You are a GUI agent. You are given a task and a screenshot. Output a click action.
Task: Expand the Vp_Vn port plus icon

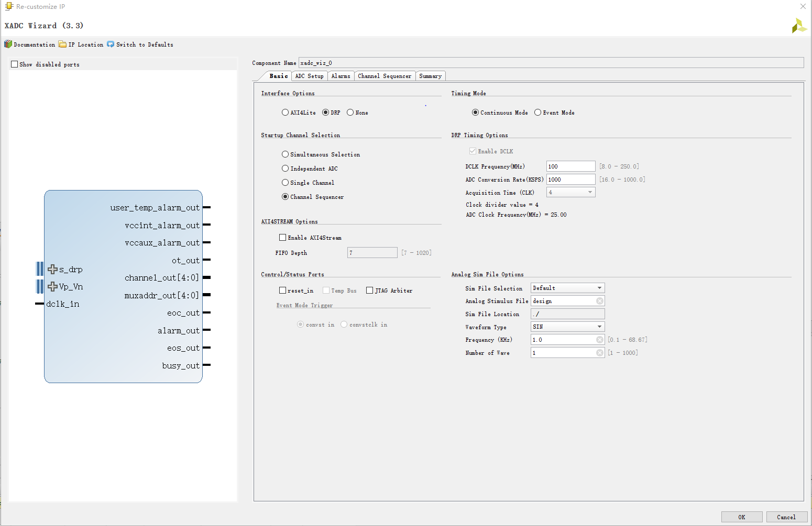coord(52,287)
